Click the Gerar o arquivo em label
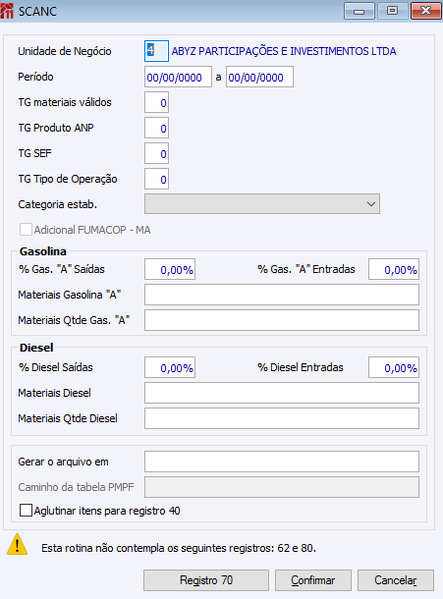This screenshot has height=599, width=443. point(63,462)
